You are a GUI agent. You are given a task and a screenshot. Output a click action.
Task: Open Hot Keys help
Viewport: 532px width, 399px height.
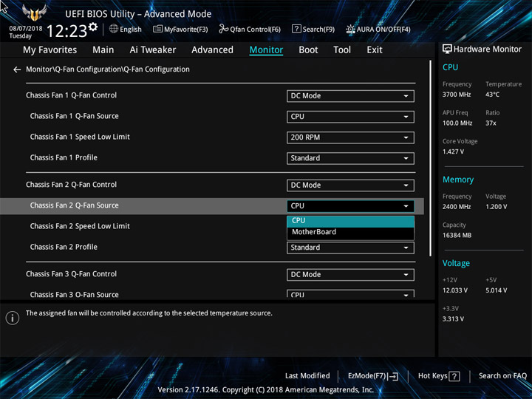pyautogui.click(x=439, y=376)
